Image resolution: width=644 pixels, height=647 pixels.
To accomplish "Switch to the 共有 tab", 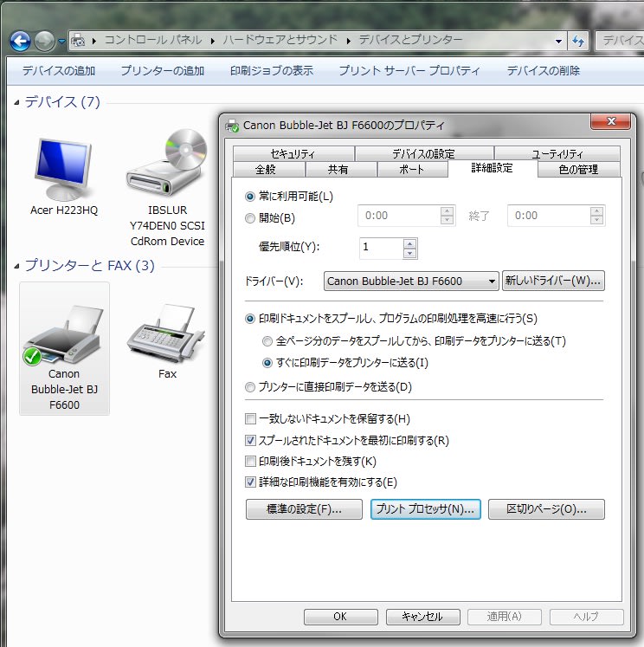I will click(x=340, y=170).
